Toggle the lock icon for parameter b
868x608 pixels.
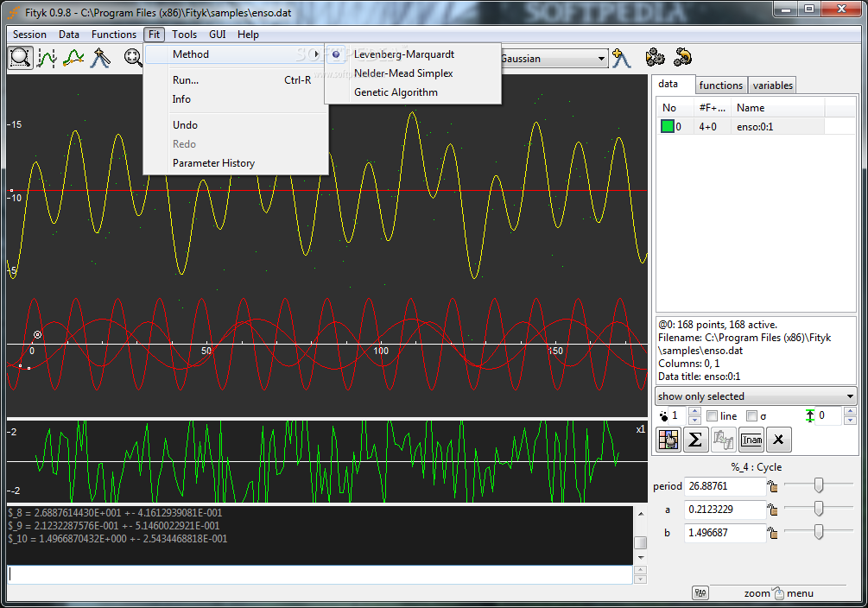[x=773, y=533]
